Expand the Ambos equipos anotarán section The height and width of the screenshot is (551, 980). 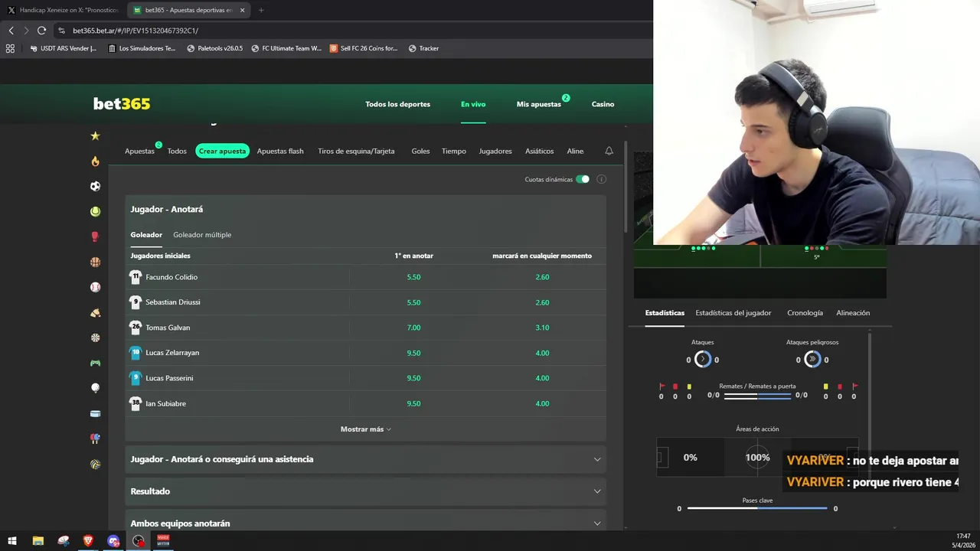click(x=365, y=522)
